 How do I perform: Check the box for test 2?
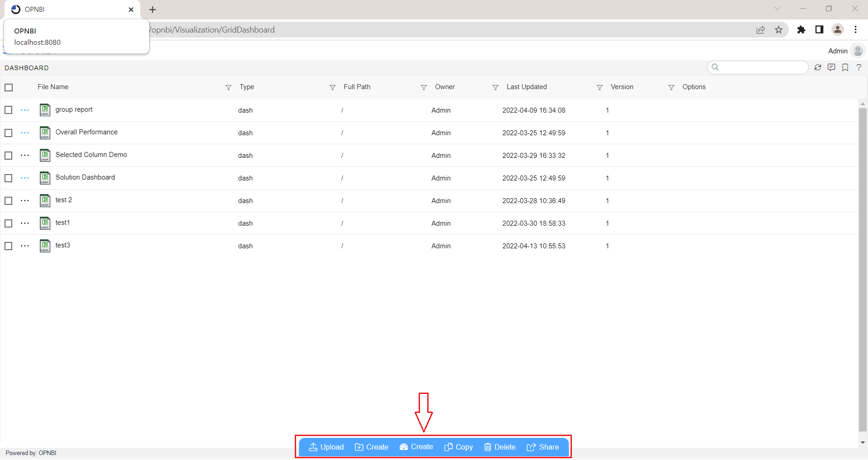[9, 200]
